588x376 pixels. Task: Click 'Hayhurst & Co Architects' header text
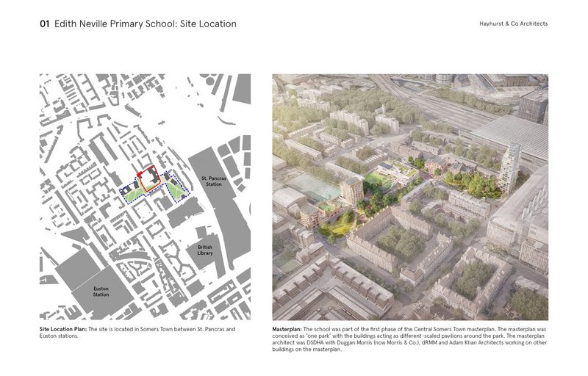(x=513, y=23)
